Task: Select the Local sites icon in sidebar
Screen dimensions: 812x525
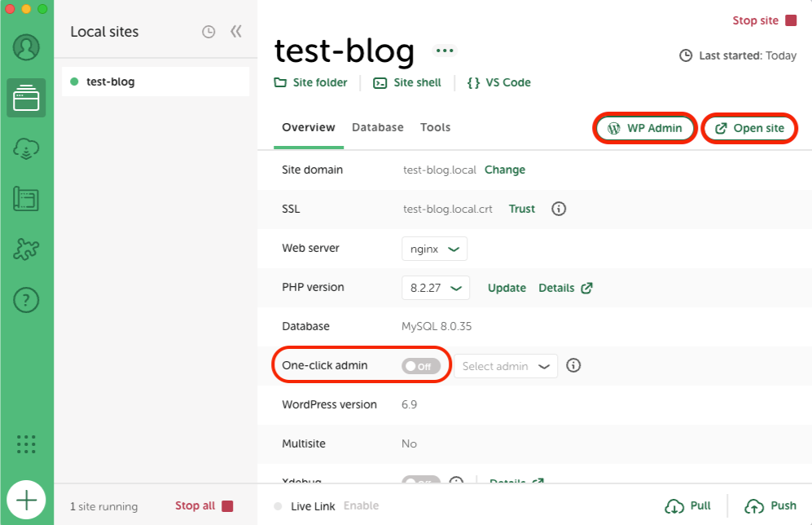Action: click(26, 98)
